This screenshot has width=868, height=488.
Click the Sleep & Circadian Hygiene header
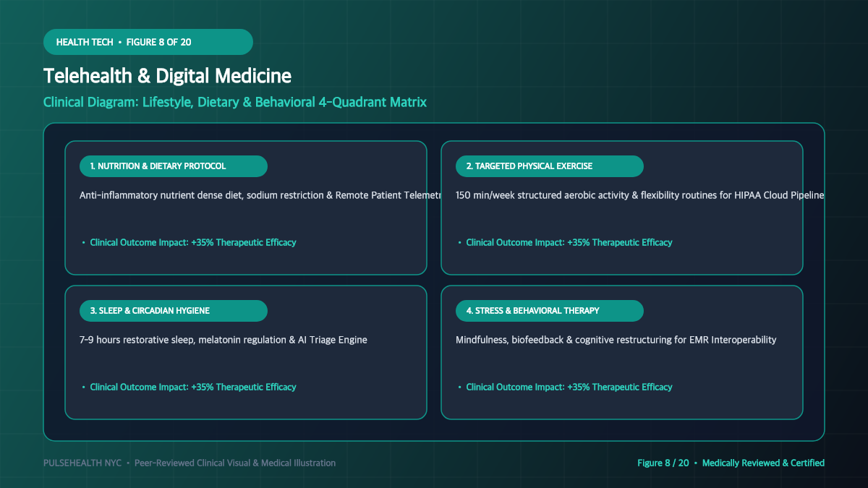coord(174,311)
